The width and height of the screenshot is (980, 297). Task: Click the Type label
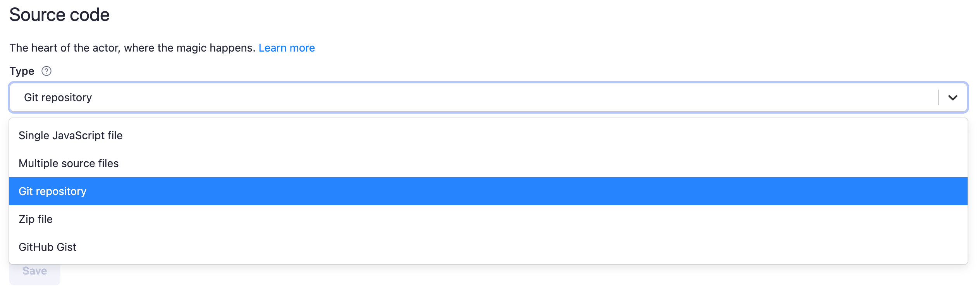click(22, 71)
